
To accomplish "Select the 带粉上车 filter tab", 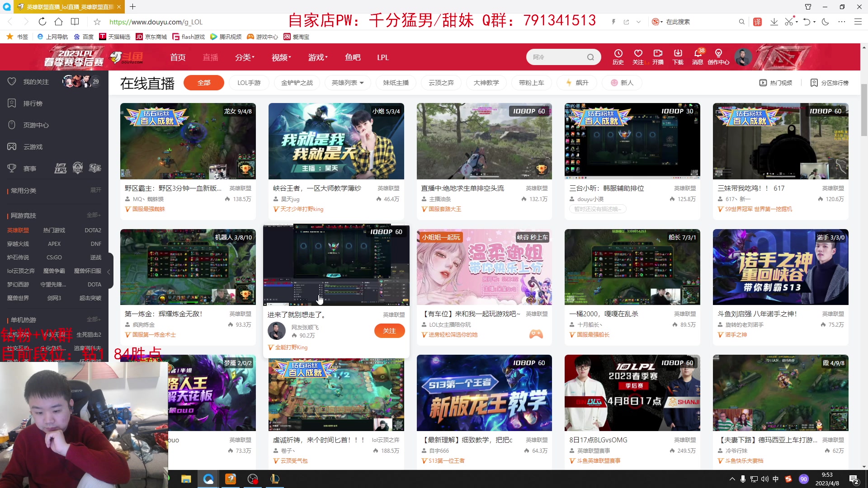I will tap(532, 83).
